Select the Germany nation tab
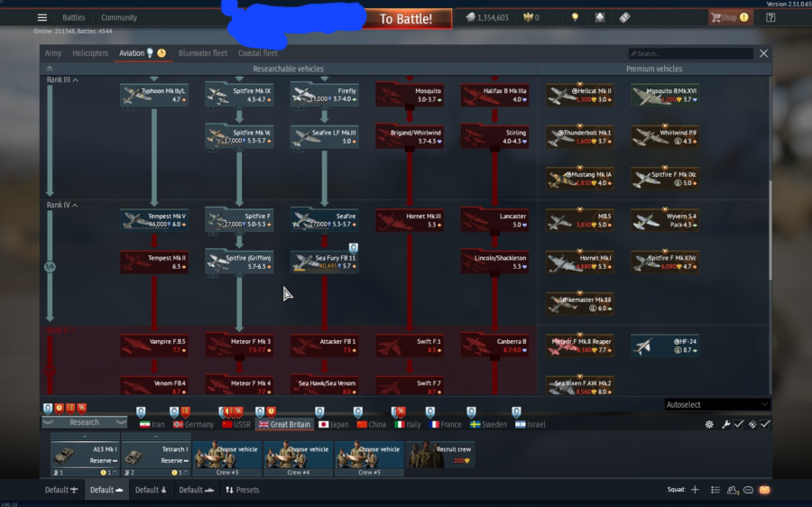This screenshot has width=812, height=507. 192,424
